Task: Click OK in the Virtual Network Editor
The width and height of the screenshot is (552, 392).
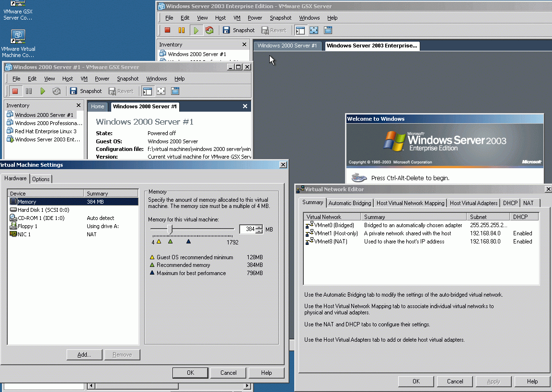Action: (x=416, y=381)
